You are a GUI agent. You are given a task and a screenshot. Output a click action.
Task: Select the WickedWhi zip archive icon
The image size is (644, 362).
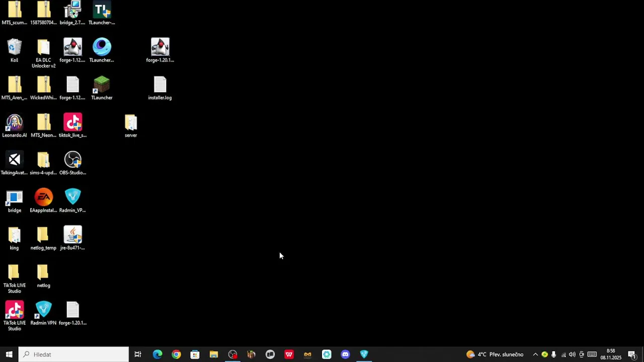44,84
